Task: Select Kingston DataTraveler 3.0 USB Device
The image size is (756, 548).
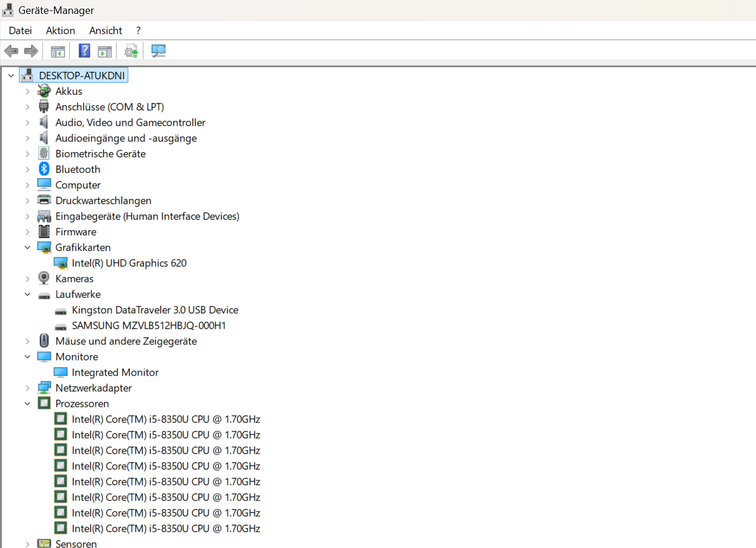Action: [x=155, y=309]
